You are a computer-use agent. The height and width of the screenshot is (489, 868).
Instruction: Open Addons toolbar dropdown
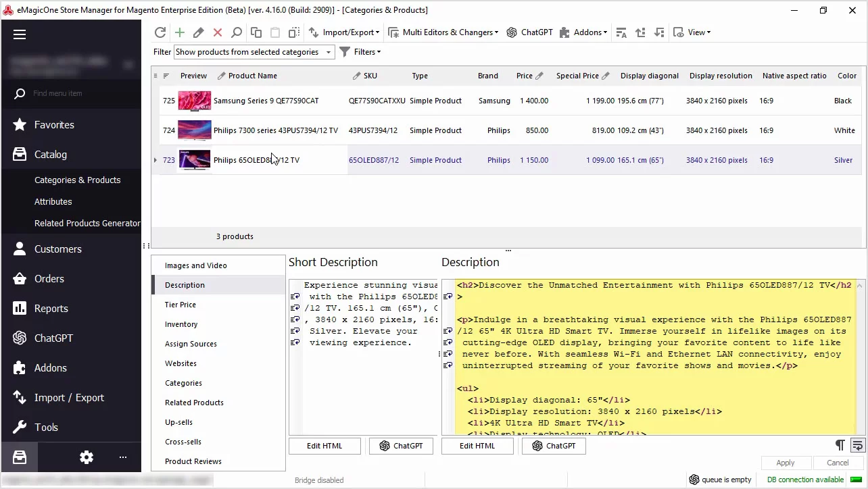(583, 32)
